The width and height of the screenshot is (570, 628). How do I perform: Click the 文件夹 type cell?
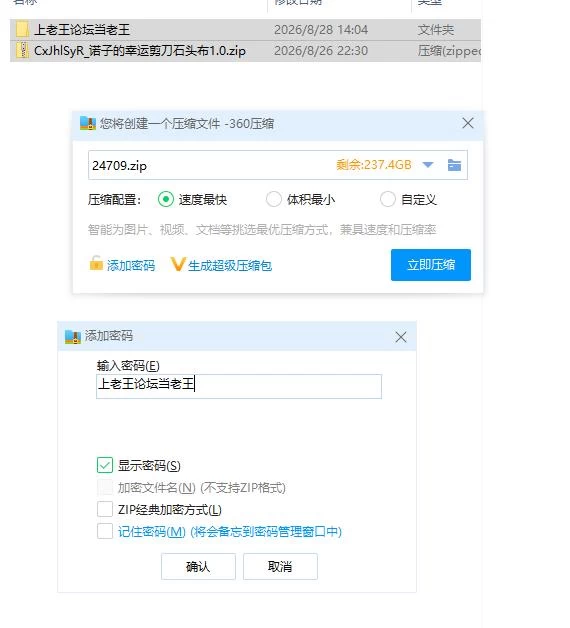(436, 30)
